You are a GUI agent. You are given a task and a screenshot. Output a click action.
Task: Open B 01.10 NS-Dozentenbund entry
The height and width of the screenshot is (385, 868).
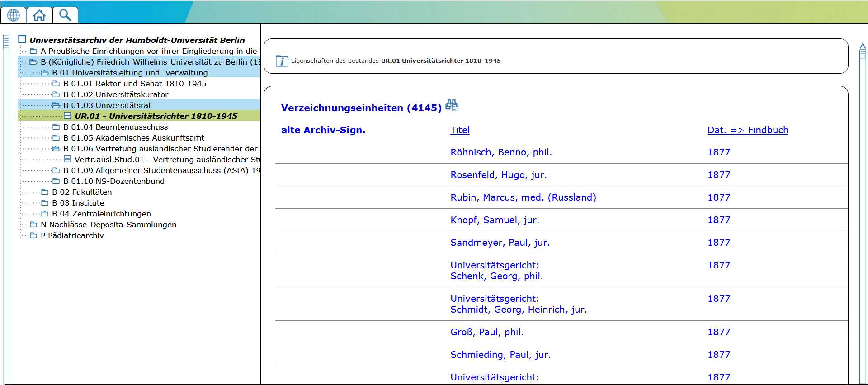point(114,181)
